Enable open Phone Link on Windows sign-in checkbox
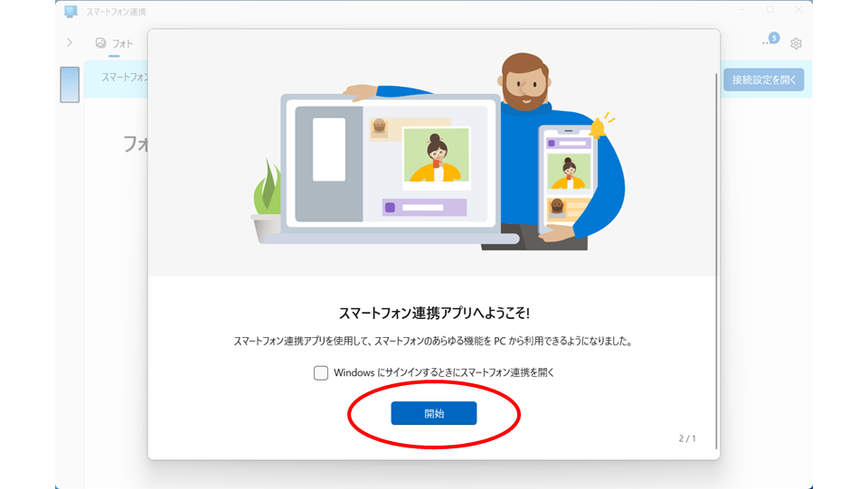Screen dimensions: 868x489 [x=320, y=372]
